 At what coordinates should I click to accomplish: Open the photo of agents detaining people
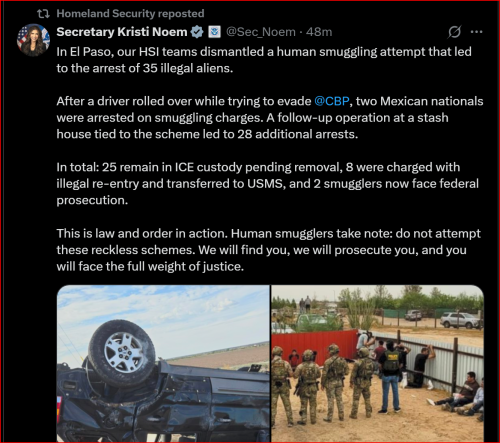coord(377,363)
